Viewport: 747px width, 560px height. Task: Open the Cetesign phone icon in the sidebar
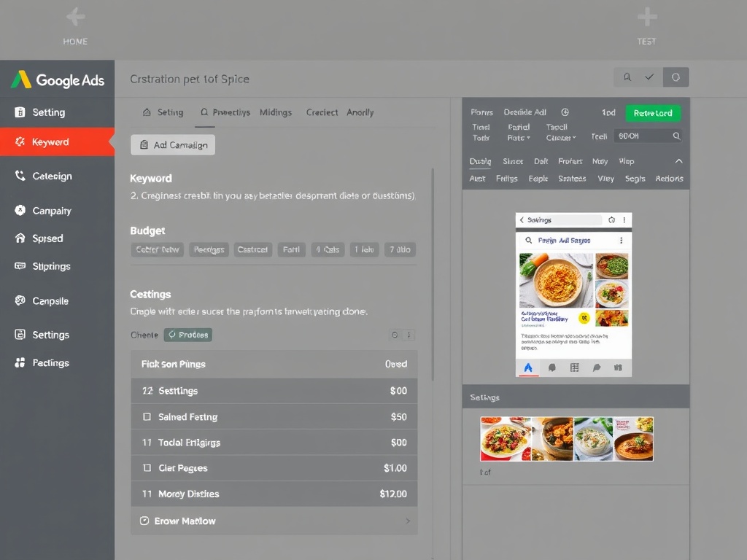point(19,176)
